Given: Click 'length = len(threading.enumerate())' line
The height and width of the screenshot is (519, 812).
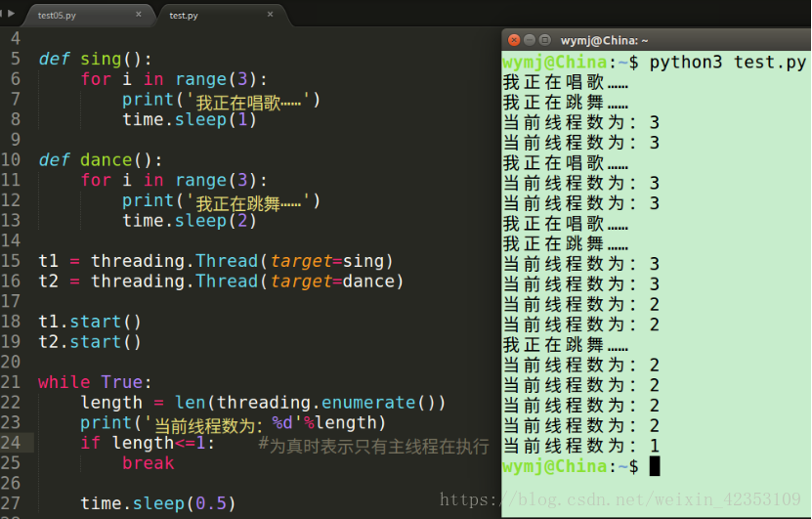Looking at the screenshot, I should point(263,403).
